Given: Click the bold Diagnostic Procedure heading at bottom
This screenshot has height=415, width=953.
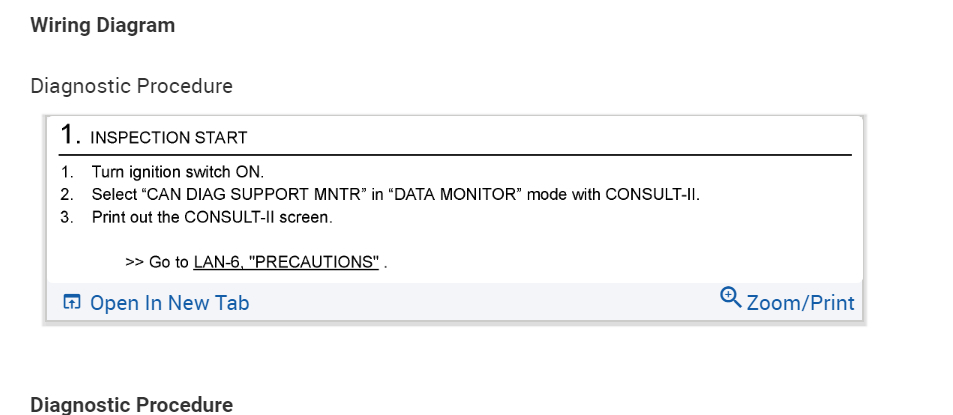Looking at the screenshot, I should click(132, 405).
